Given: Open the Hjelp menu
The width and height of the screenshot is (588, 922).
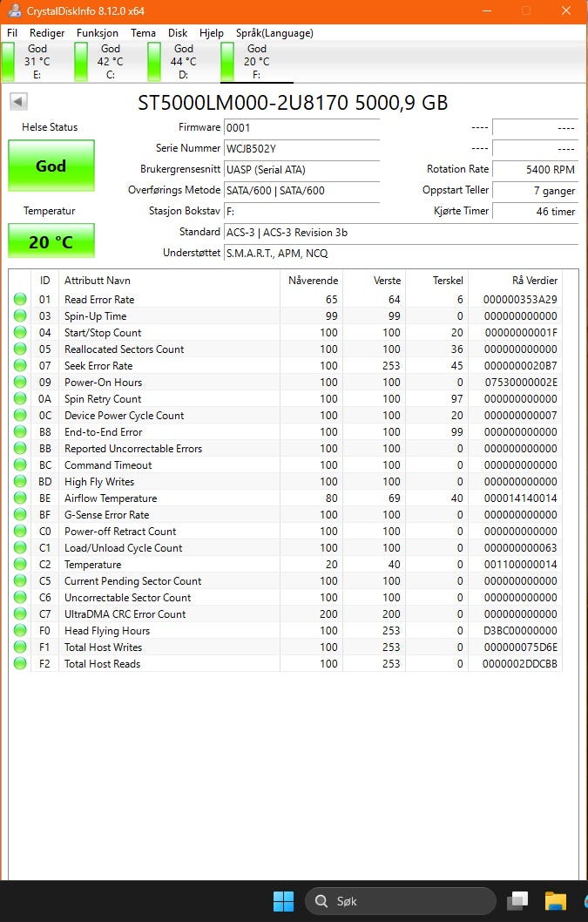Looking at the screenshot, I should tap(212, 33).
